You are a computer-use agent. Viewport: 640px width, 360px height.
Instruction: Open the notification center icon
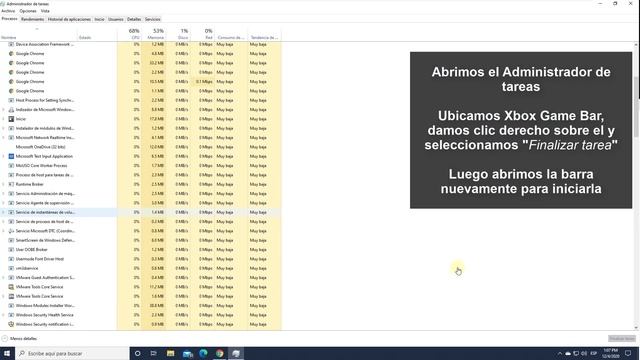tap(628, 353)
